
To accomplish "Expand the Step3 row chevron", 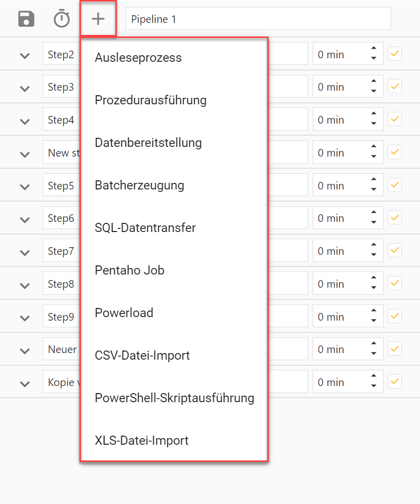I will tap(25, 89).
